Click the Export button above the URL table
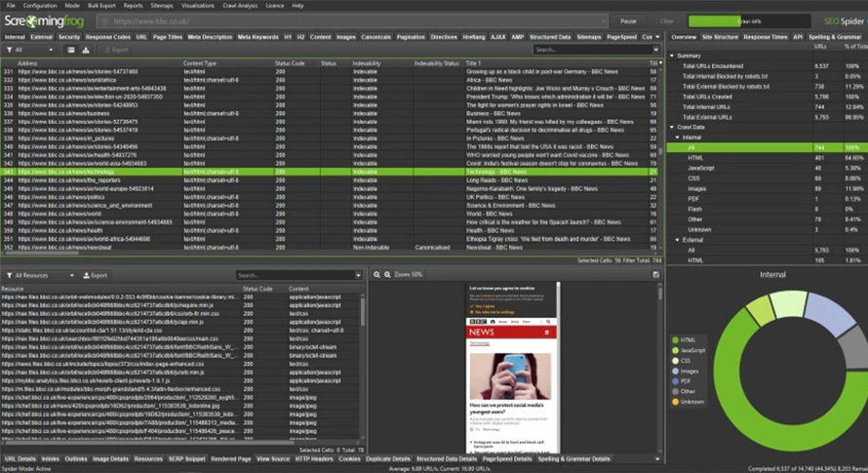 (x=115, y=49)
